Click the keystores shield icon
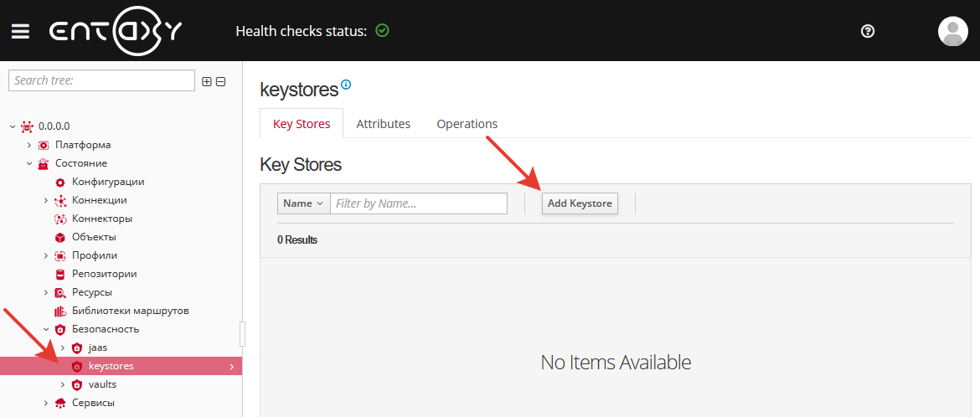This screenshot has height=417, width=980. point(77,366)
